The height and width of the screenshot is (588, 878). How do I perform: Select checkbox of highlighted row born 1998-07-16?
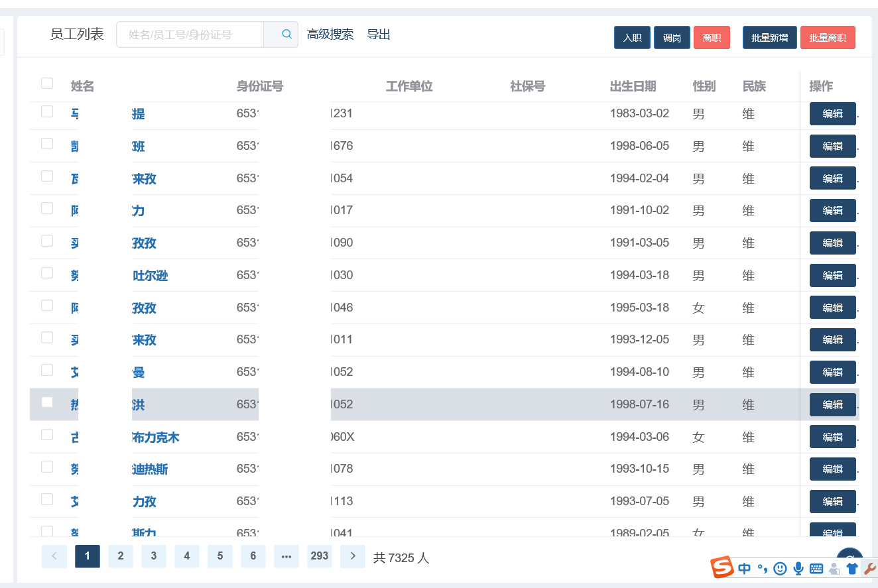point(47,402)
